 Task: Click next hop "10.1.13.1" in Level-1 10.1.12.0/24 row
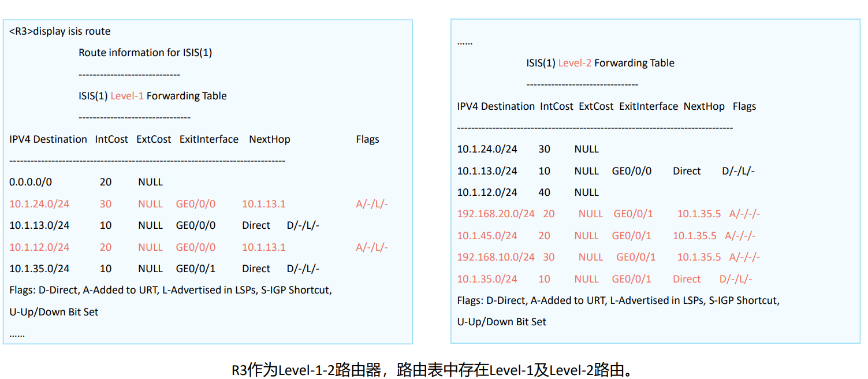click(x=264, y=247)
